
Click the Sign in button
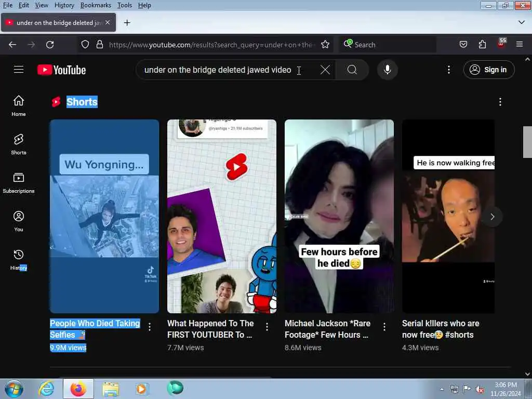489,70
